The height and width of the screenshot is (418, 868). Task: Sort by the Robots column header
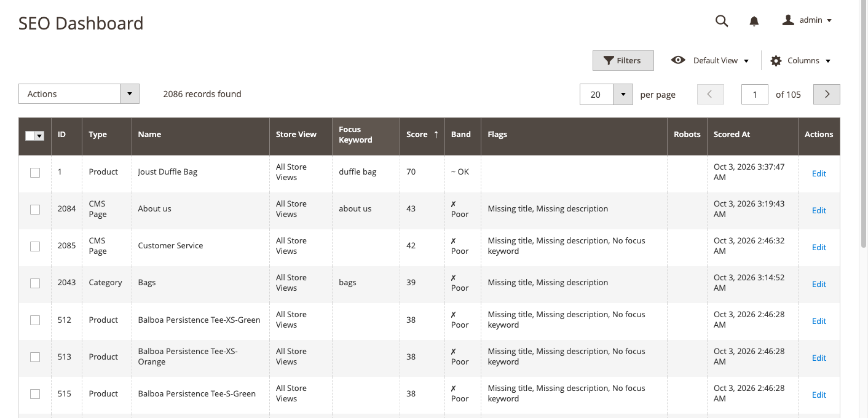[x=687, y=136]
